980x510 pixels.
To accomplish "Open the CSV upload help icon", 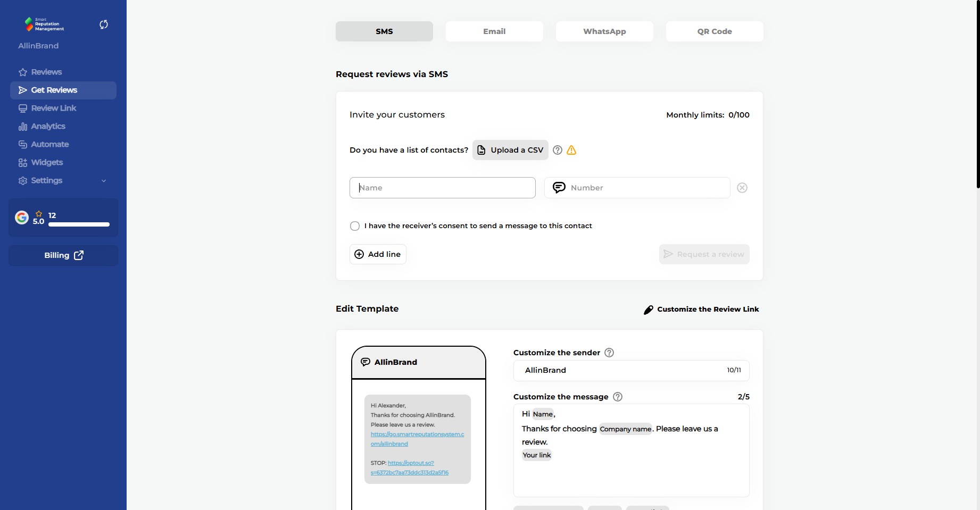I will coord(558,150).
